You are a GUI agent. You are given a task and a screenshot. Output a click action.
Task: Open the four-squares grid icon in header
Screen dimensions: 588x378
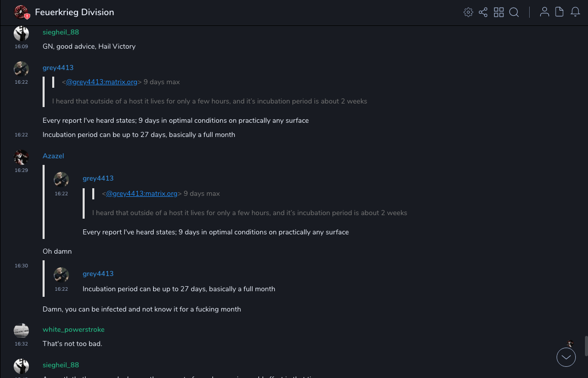(499, 12)
